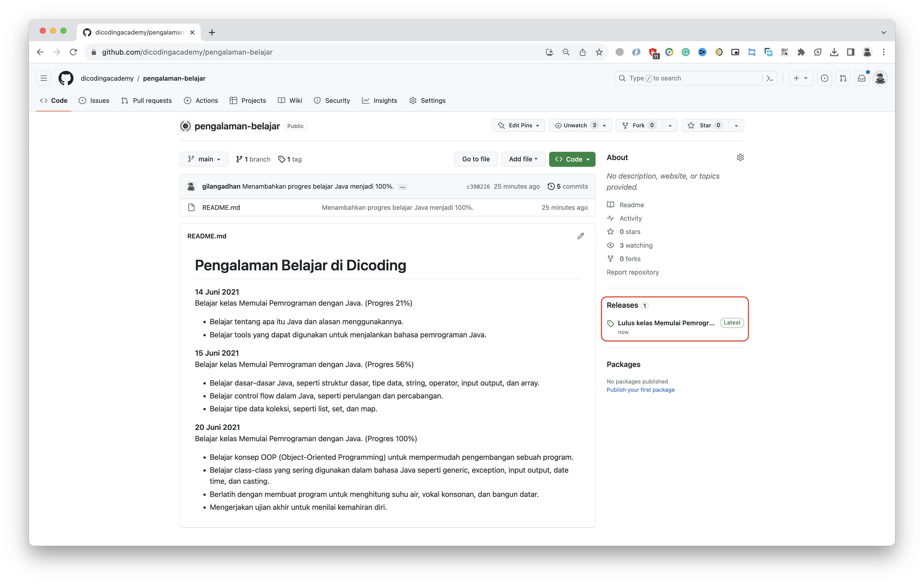Open commit hash c390226

pos(478,187)
